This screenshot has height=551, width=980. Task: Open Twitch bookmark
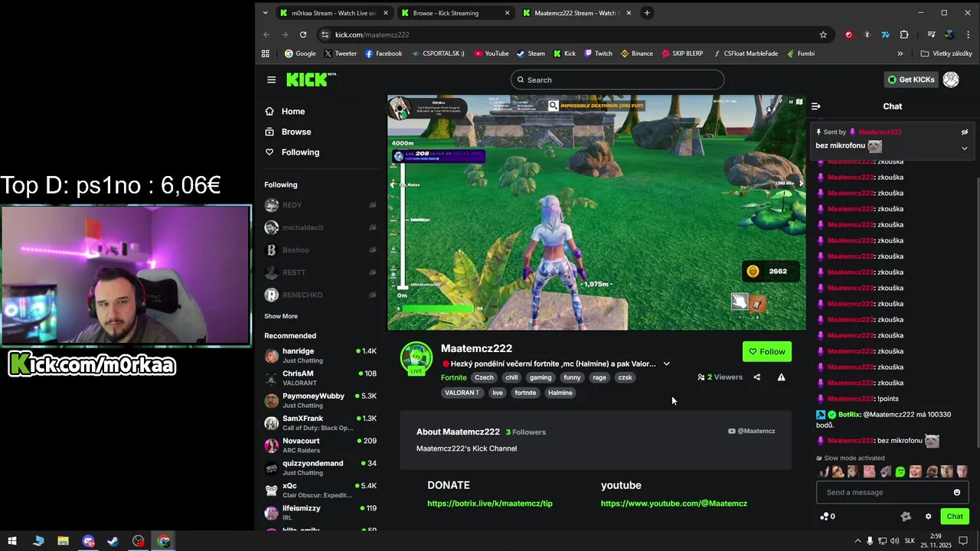pyautogui.click(x=598, y=54)
